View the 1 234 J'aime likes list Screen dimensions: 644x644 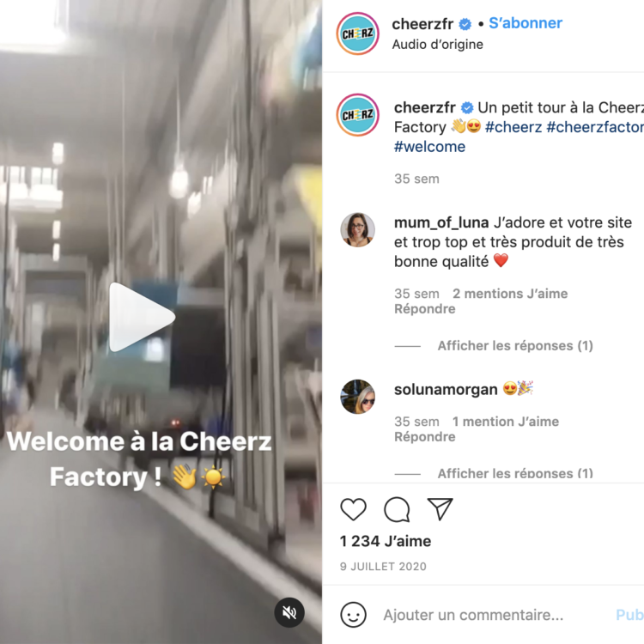coord(386,541)
